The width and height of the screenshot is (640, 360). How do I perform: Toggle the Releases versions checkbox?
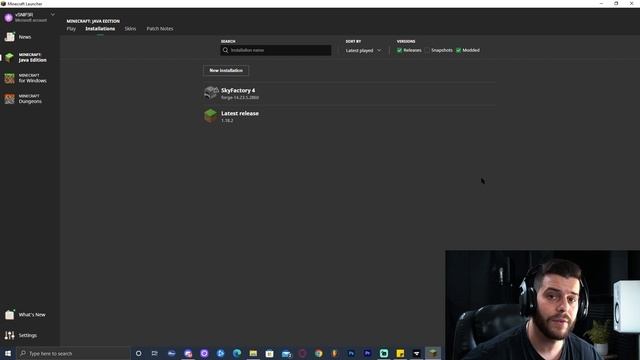click(400, 50)
